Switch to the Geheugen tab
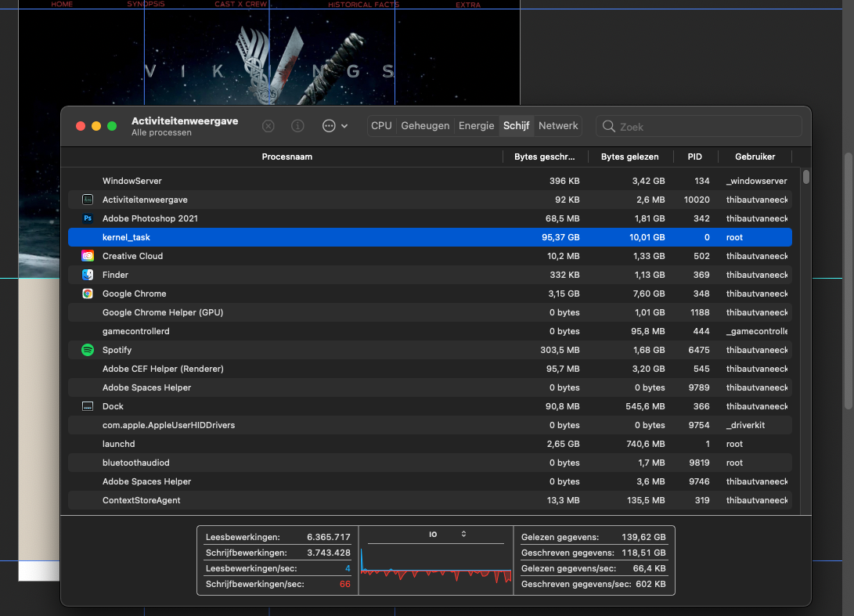 click(425, 126)
